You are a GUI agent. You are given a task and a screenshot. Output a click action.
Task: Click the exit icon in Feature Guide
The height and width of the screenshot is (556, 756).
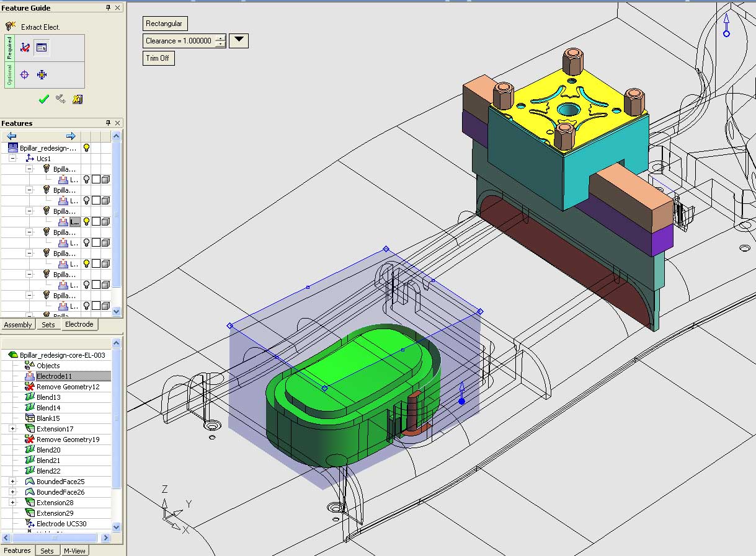coord(77,99)
